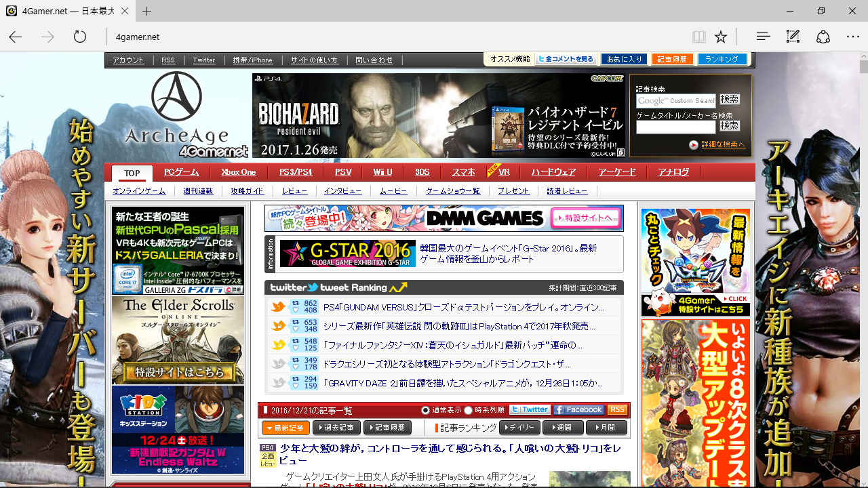
Task: Make a web note with the pen icon
Action: (x=793, y=37)
